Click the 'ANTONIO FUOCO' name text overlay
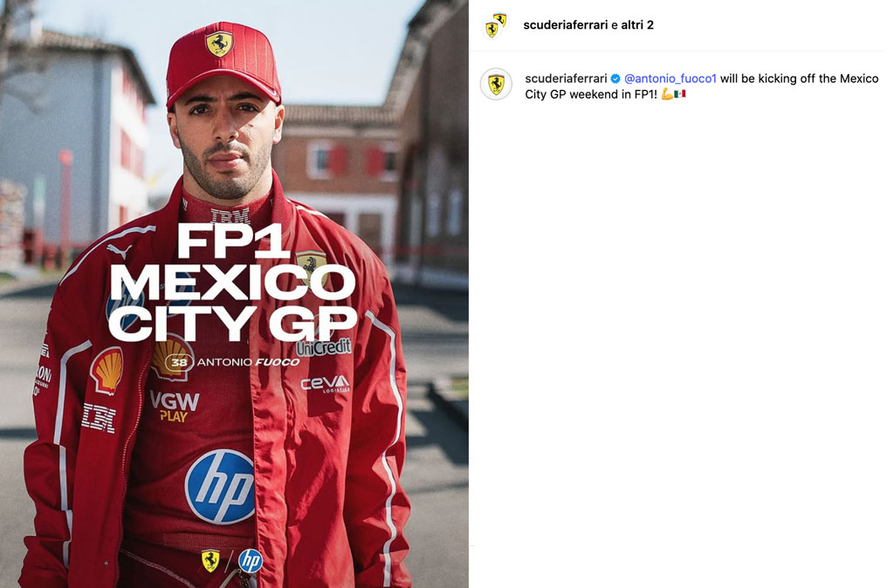This screenshot has height=588, width=894. [x=248, y=362]
